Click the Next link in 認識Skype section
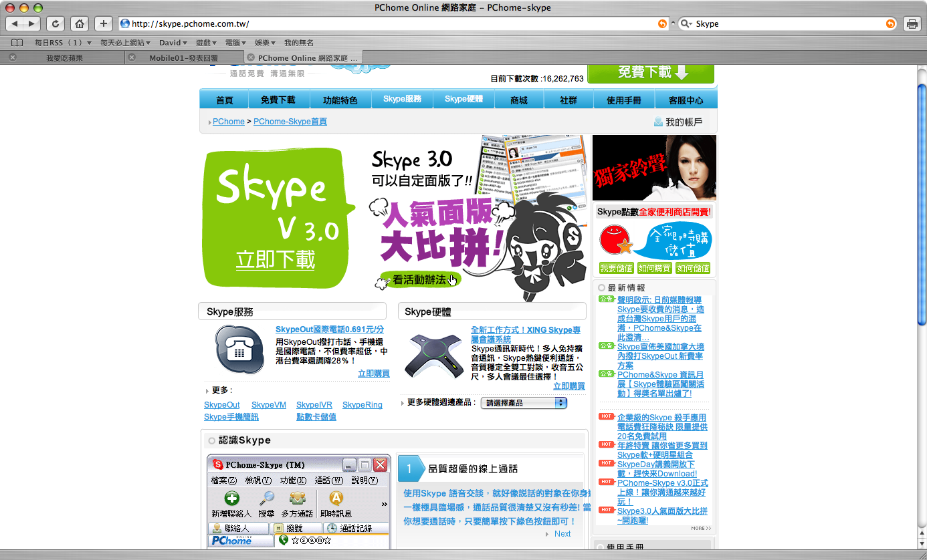Image resolution: width=927 pixels, height=560 pixels. pos(562,534)
